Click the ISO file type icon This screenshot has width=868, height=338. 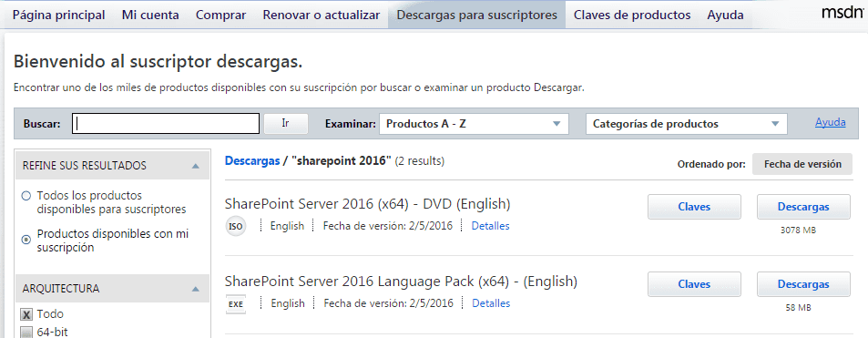(236, 226)
